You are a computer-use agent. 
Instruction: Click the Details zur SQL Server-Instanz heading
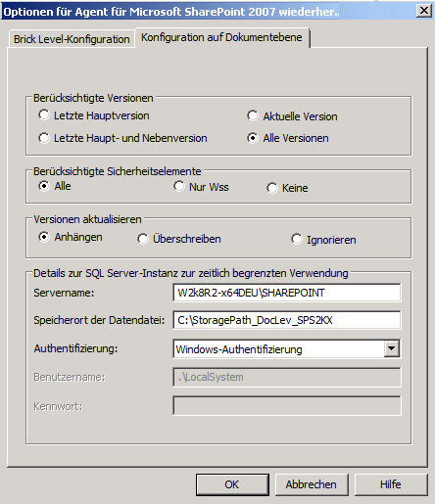pyautogui.click(x=191, y=273)
